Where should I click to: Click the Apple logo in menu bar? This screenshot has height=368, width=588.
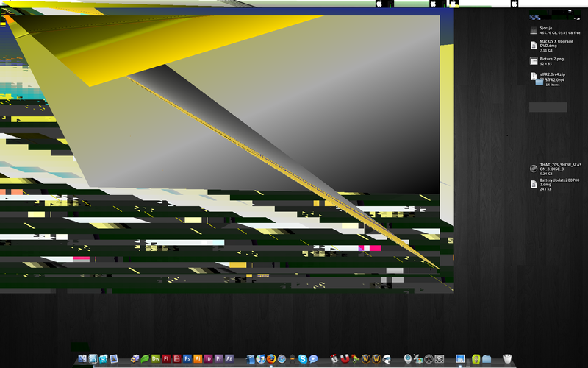(x=379, y=4)
